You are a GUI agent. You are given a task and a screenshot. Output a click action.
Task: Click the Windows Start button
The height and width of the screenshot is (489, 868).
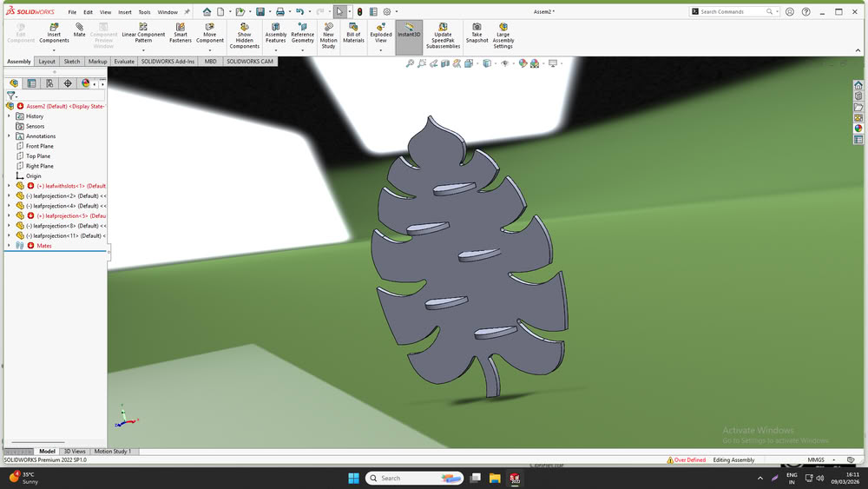354,478
